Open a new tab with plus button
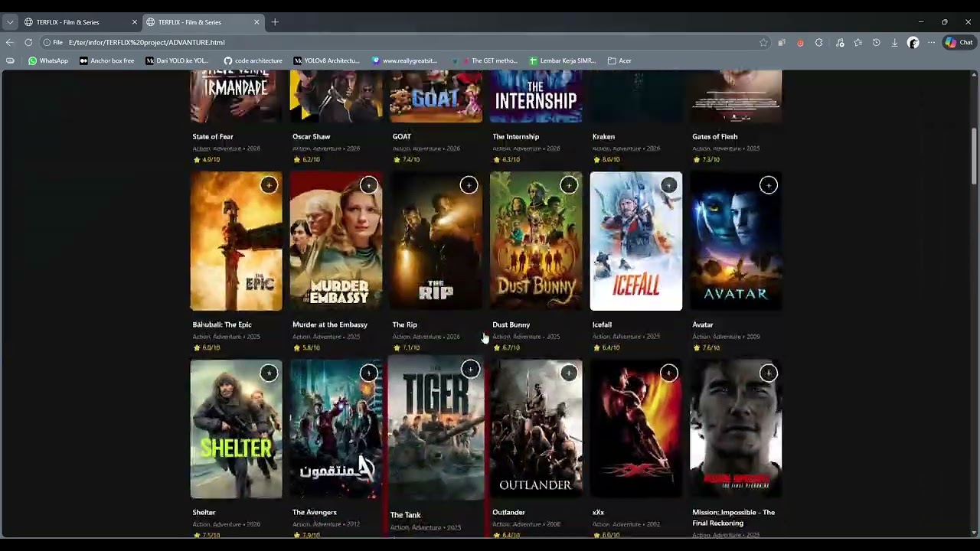980x551 pixels. pyautogui.click(x=275, y=22)
